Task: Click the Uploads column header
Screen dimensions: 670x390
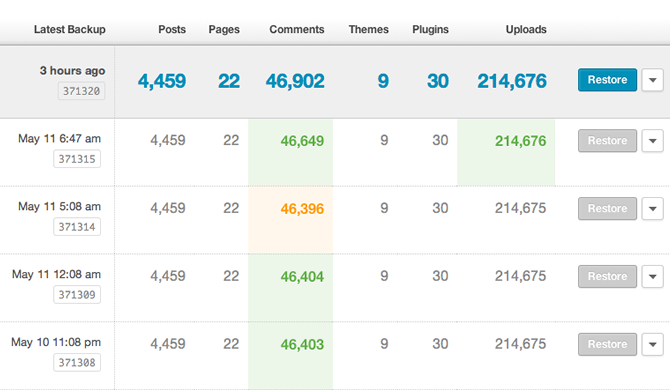Action: [x=526, y=29]
